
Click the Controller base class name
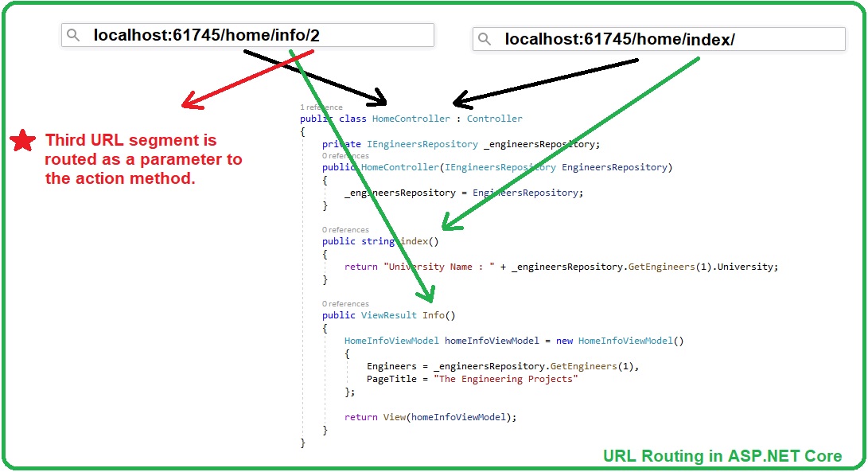click(x=494, y=118)
